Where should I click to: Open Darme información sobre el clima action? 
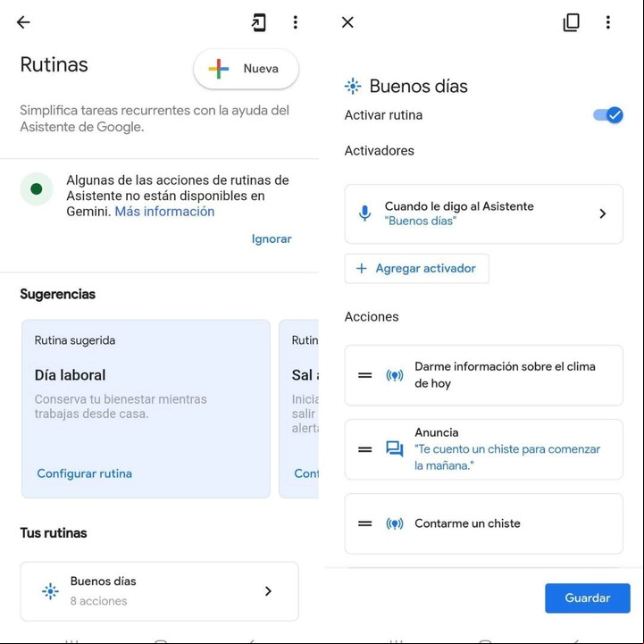click(484, 375)
